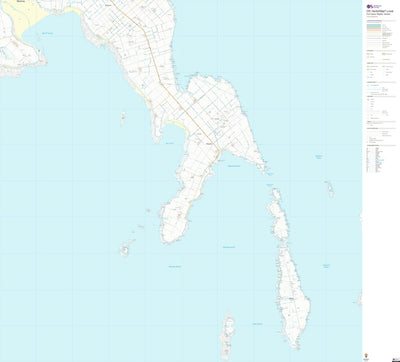Click the small crest logo below the legend
The width and height of the screenshot is (400, 362).
(x=366, y=355)
